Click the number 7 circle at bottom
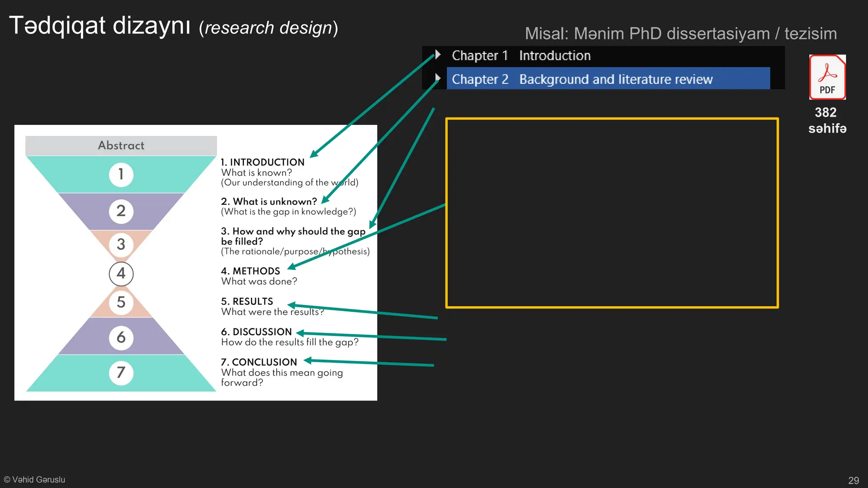868x488 pixels. [121, 373]
